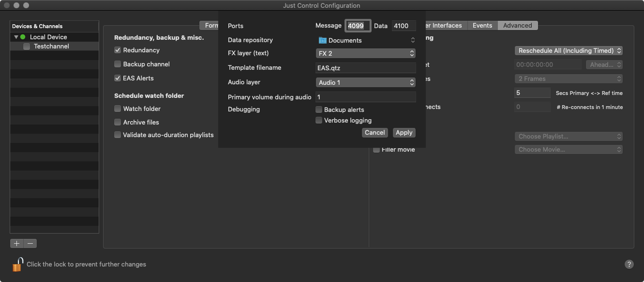Check Validate auto-duration playlists
The width and height of the screenshot is (644, 282).
[118, 135]
